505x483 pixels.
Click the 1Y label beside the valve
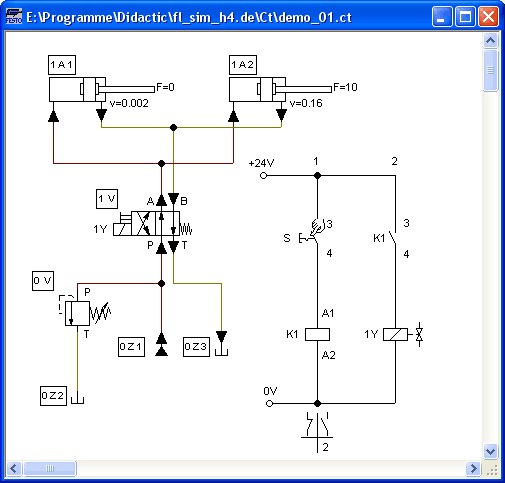pos(100,229)
